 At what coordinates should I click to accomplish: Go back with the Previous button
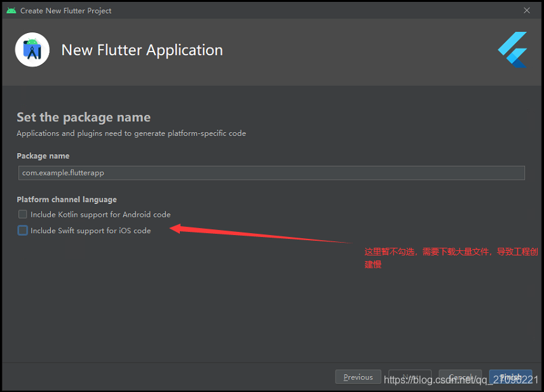coord(358,377)
